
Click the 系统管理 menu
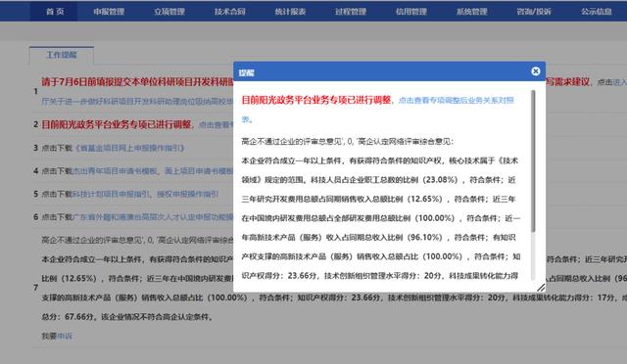(472, 12)
